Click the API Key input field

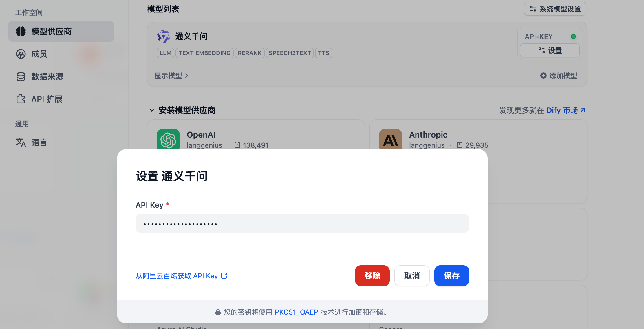302,223
